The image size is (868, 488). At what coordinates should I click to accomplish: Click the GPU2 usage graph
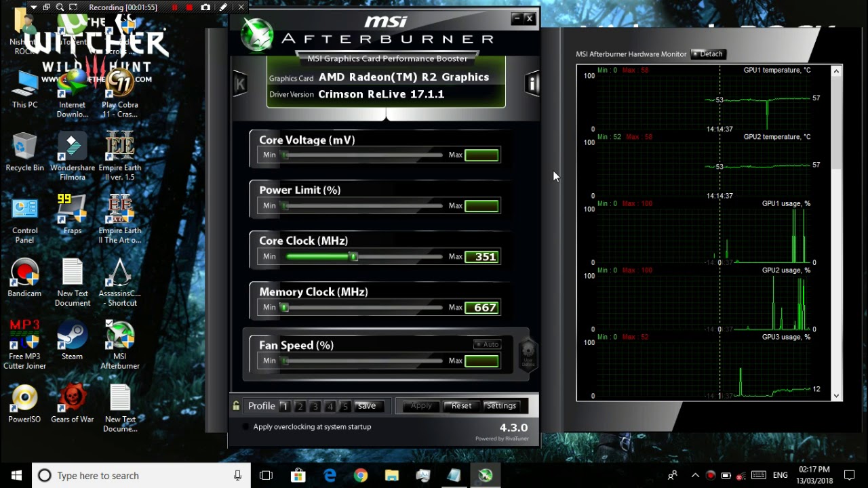[x=704, y=302]
